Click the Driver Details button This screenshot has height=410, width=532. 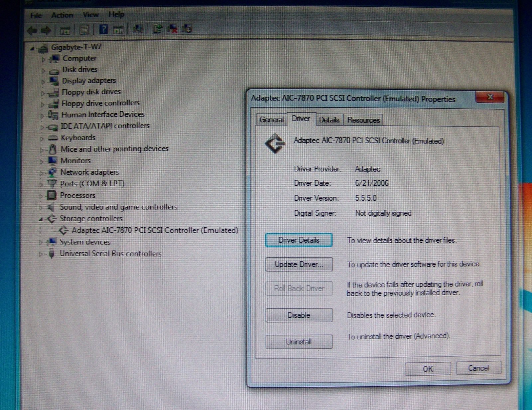click(299, 240)
